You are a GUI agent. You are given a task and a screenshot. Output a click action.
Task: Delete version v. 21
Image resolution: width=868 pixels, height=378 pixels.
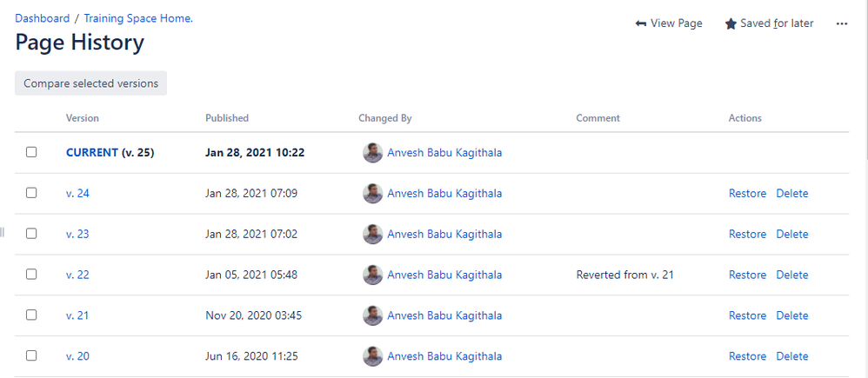(x=791, y=315)
